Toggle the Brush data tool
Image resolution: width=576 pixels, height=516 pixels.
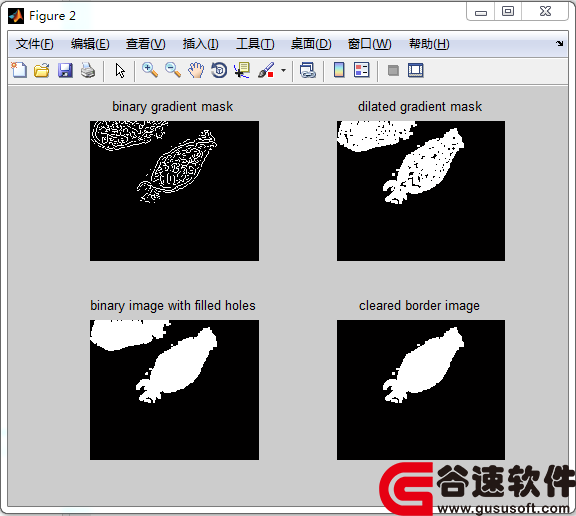[266, 70]
